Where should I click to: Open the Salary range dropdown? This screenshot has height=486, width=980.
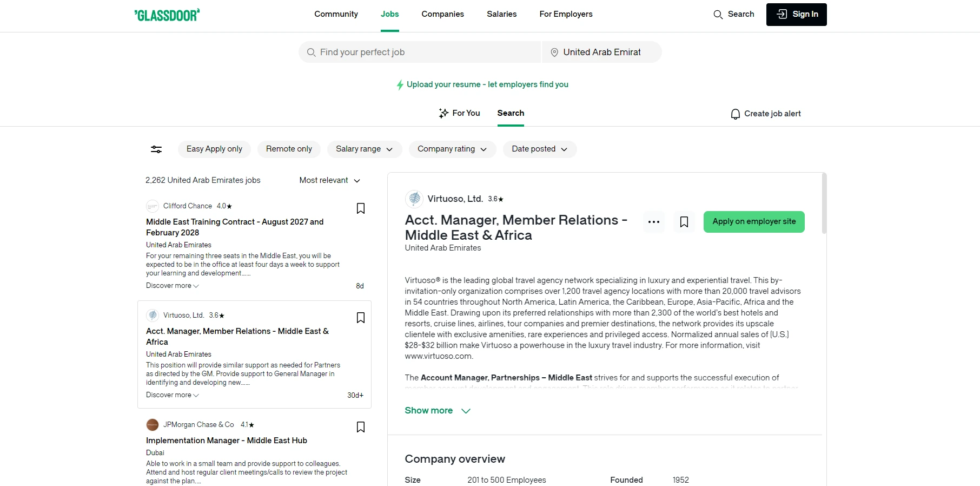365,149
